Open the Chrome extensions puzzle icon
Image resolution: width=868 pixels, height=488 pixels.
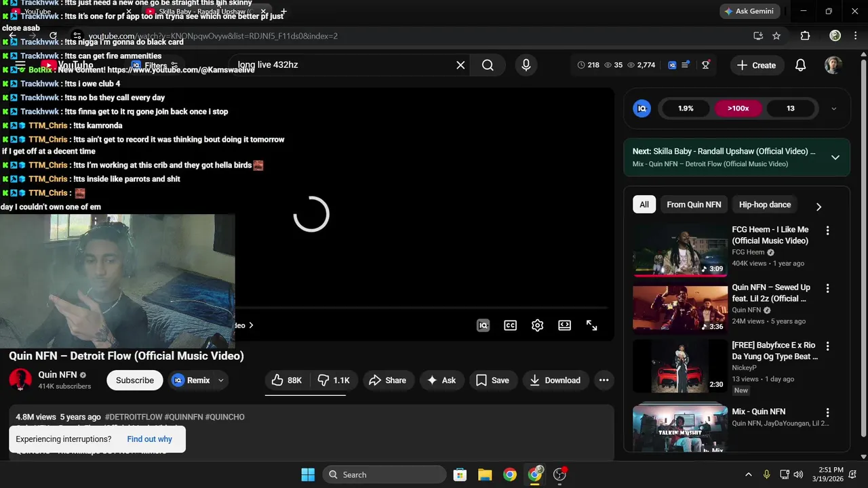[x=805, y=36]
